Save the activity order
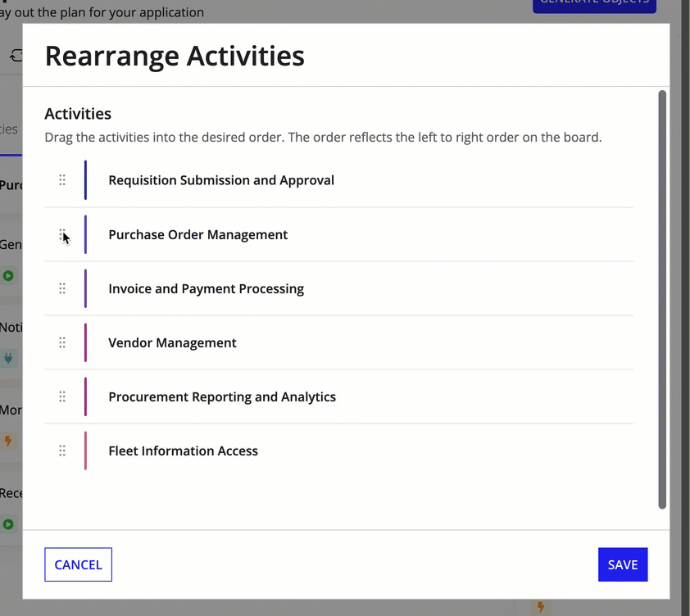The height and width of the screenshot is (616, 690). 623,564
